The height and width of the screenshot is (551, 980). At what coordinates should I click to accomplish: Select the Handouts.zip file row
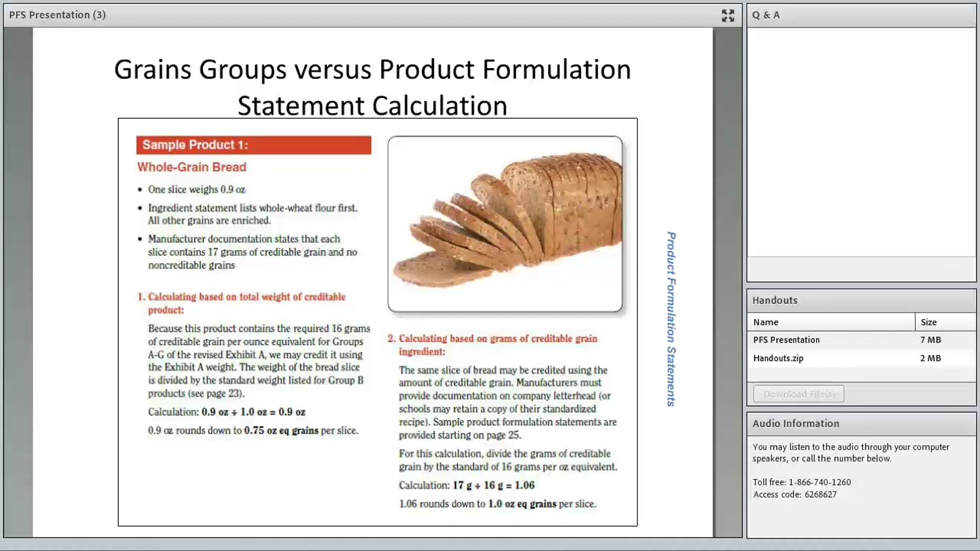tap(778, 358)
